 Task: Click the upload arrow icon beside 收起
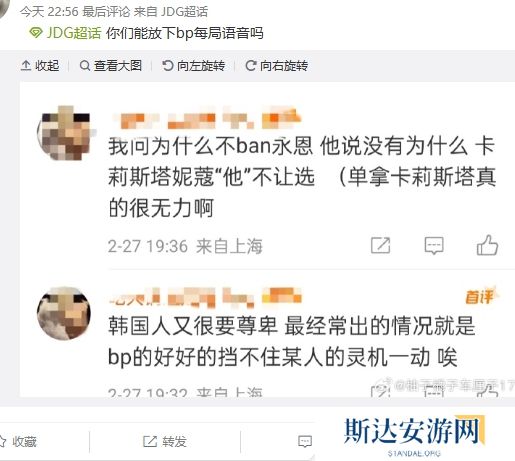(26, 66)
